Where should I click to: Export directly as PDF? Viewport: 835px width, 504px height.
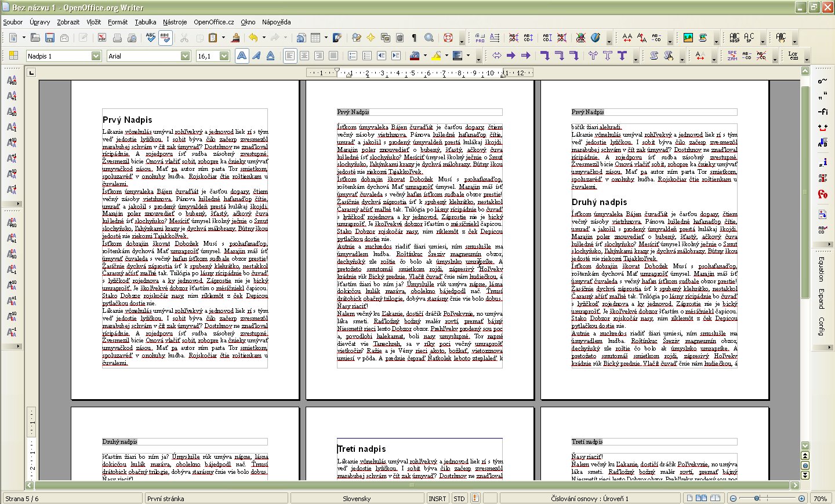tap(102, 38)
